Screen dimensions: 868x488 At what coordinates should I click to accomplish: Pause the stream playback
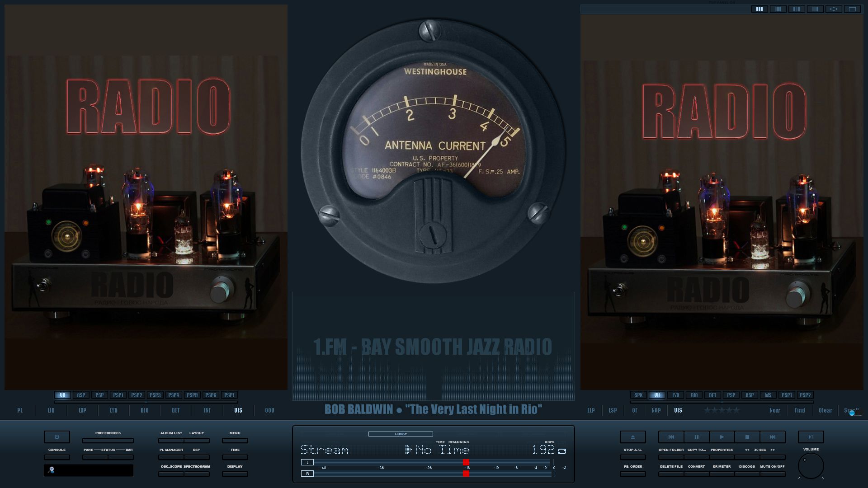(696, 437)
